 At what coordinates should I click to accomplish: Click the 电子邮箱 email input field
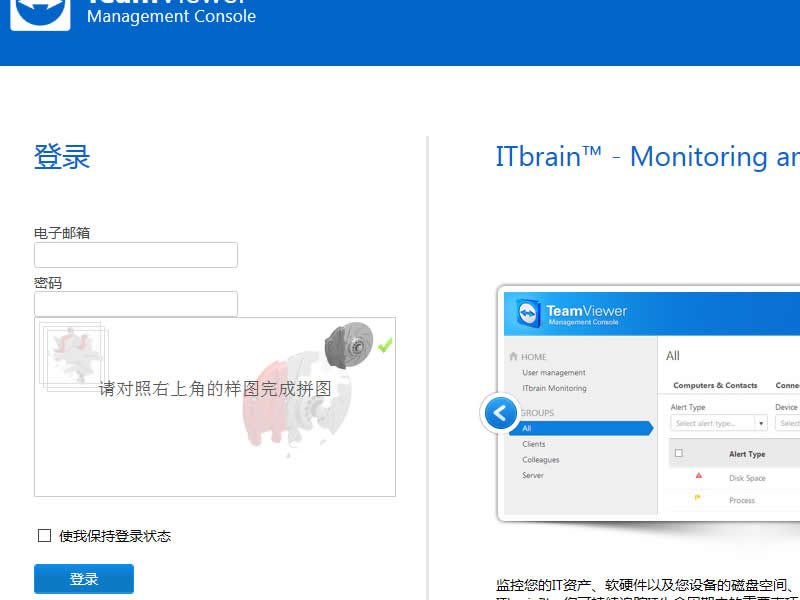[x=135, y=255]
